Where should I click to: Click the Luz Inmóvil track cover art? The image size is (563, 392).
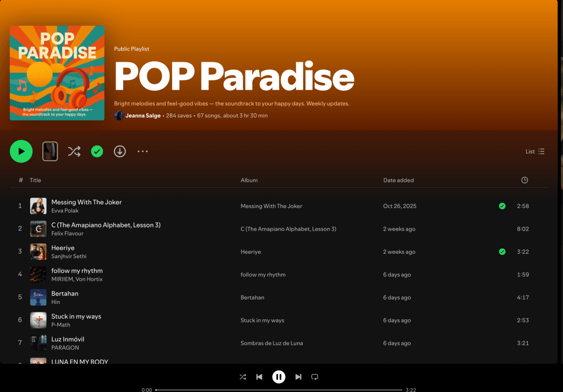tap(38, 343)
